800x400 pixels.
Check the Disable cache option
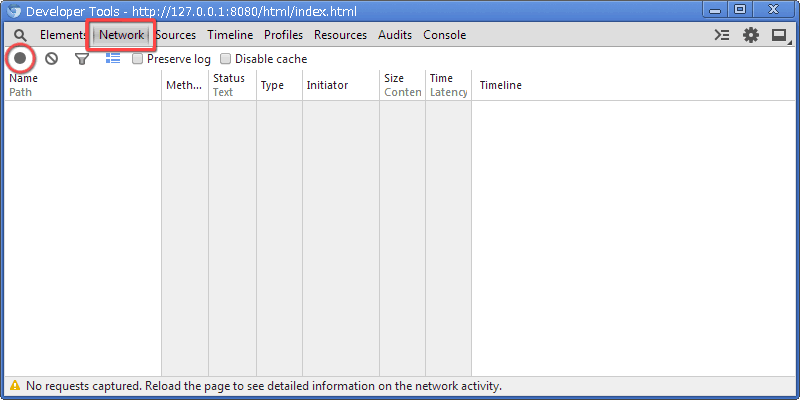click(x=226, y=59)
